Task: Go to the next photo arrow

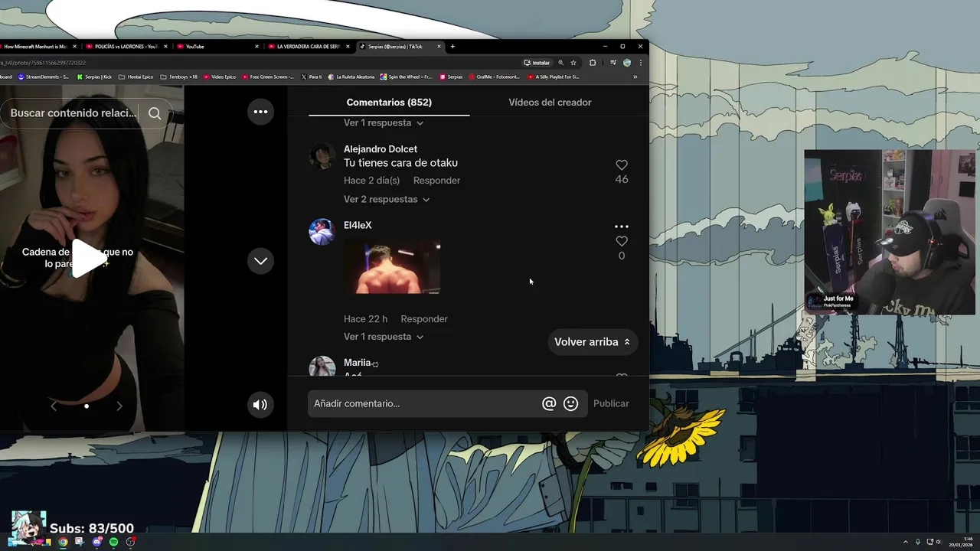Action: [119, 406]
